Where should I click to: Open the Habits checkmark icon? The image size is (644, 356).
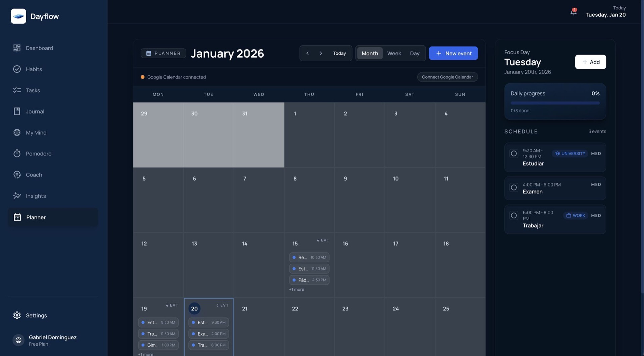pyautogui.click(x=17, y=69)
